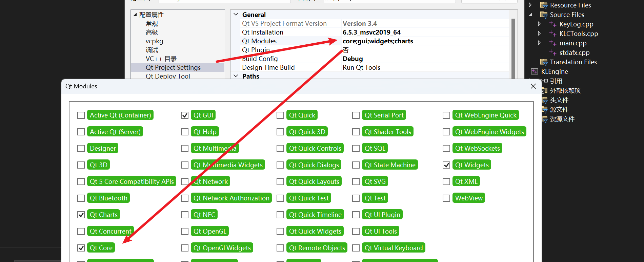Click the 外部依赖项 icon

545,90
